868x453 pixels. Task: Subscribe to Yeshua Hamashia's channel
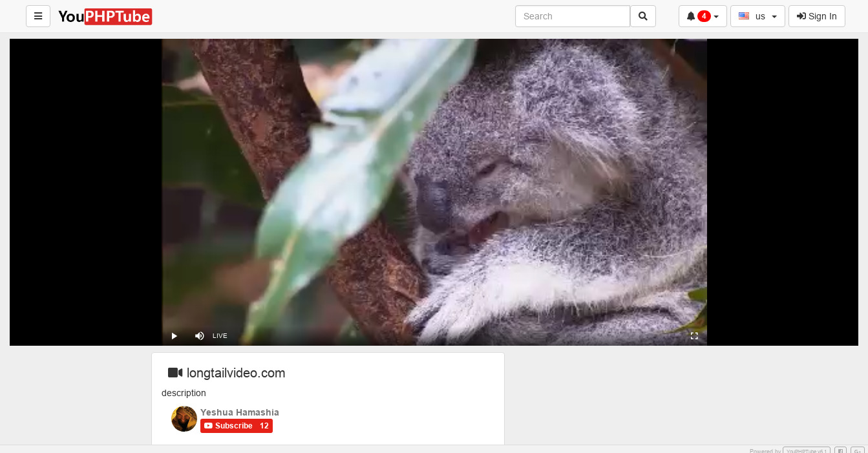[236, 426]
